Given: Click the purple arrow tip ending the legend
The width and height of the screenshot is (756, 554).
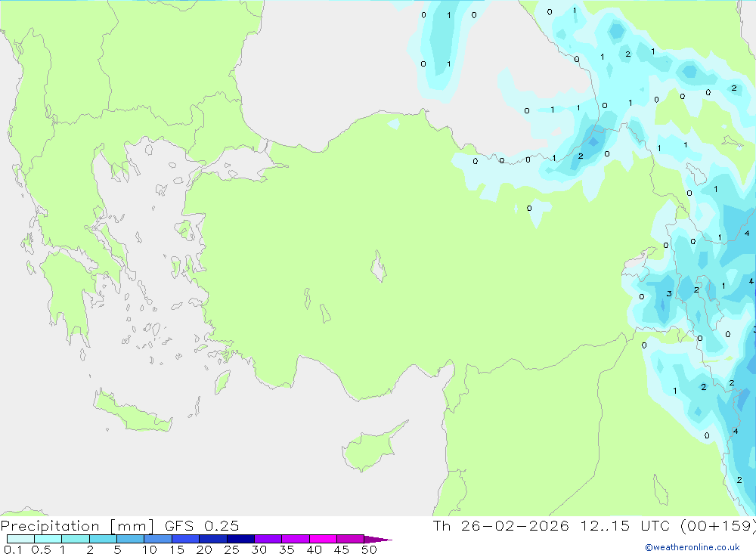Looking at the screenshot, I should pyautogui.click(x=378, y=539).
